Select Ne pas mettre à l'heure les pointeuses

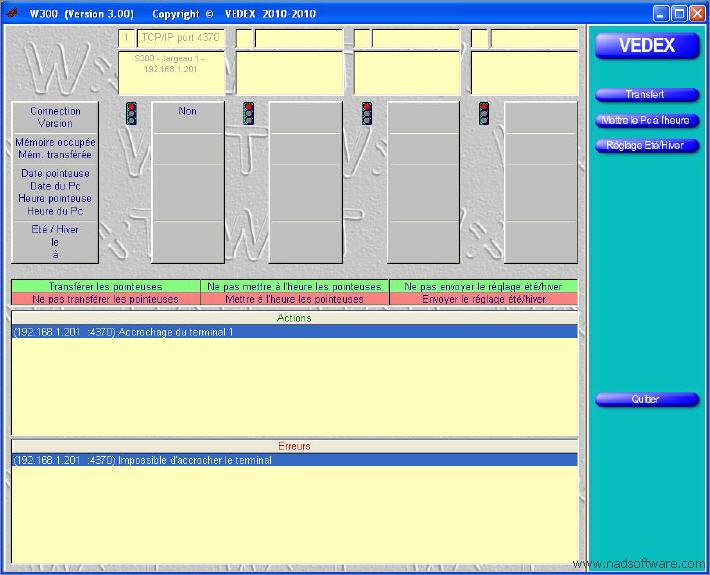(294, 287)
